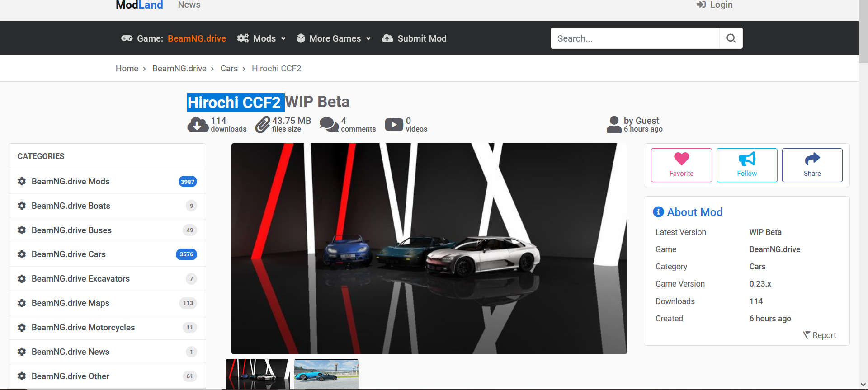Screen dimensions: 868x390
Task: Select the first dark showroom thumbnail
Action: (x=258, y=374)
